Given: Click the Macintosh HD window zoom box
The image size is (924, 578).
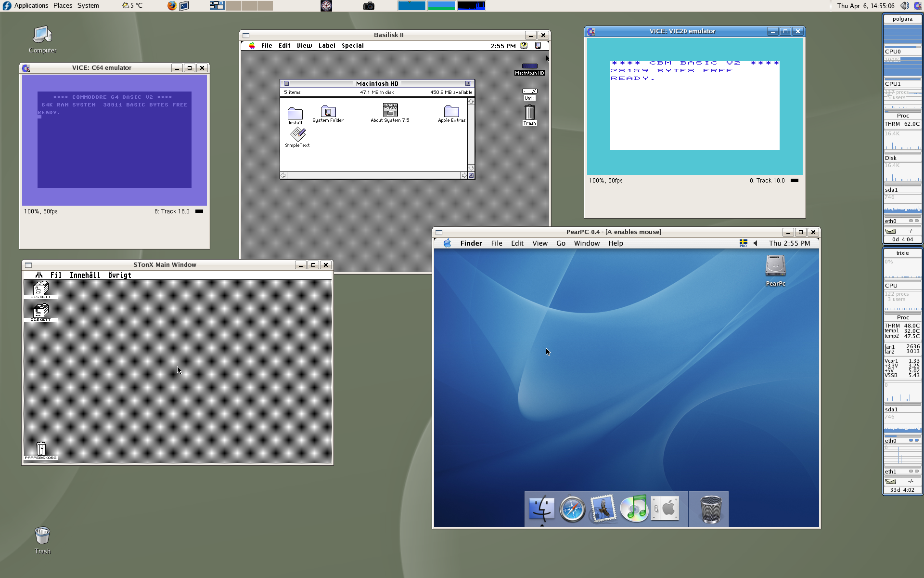Looking at the screenshot, I should (x=468, y=83).
